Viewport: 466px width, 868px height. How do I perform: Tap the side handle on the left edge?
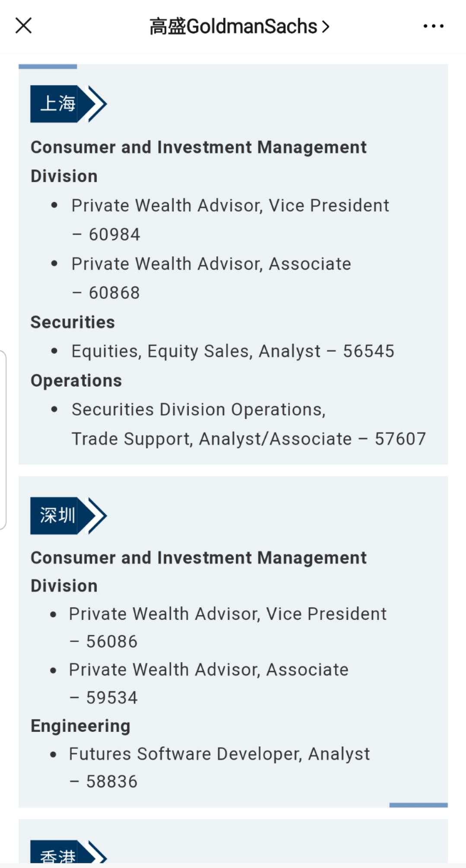3,440
